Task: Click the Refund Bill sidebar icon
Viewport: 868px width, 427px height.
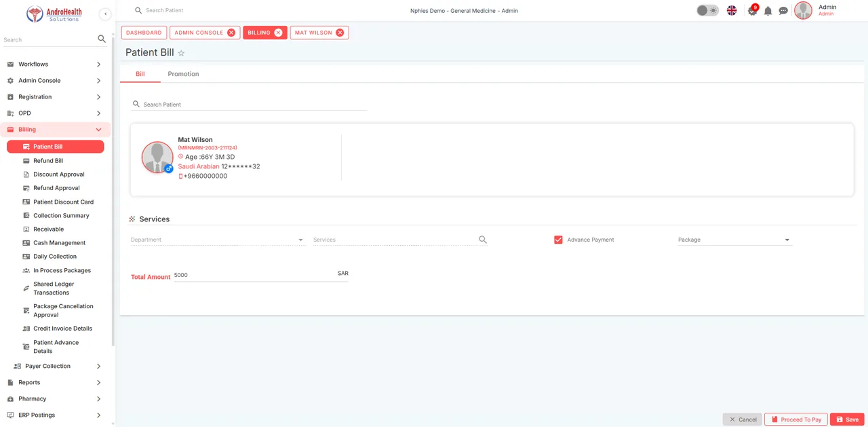Action: point(26,161)
